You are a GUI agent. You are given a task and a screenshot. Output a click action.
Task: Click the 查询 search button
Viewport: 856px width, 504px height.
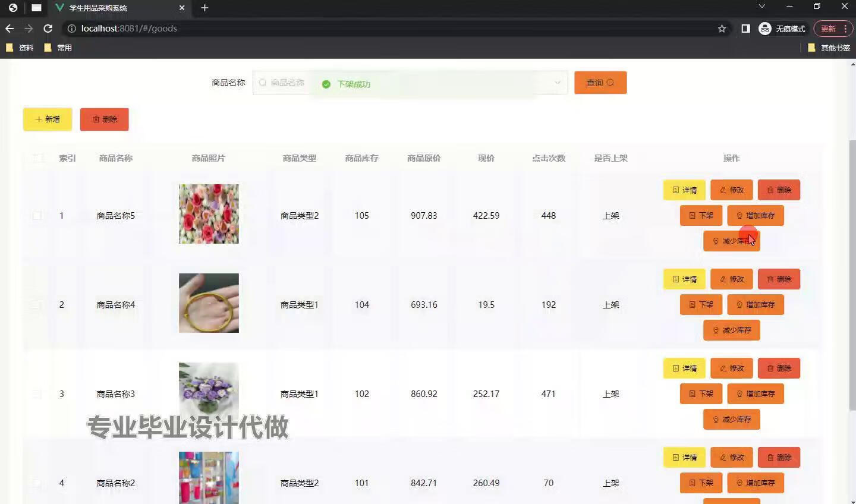[600, 83]
